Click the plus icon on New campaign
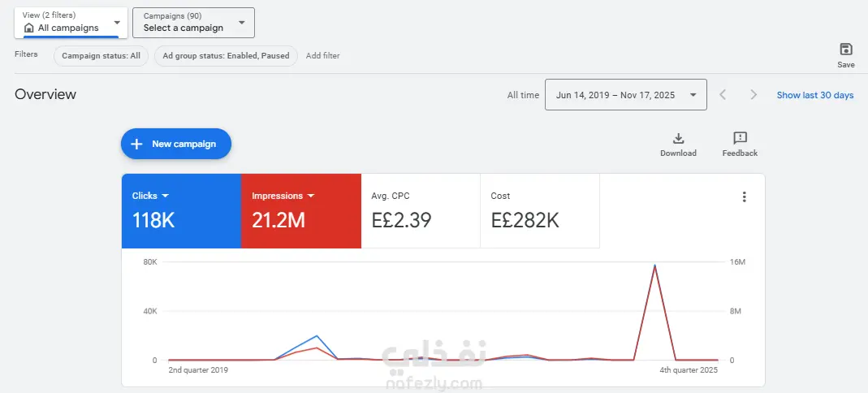 136,144
